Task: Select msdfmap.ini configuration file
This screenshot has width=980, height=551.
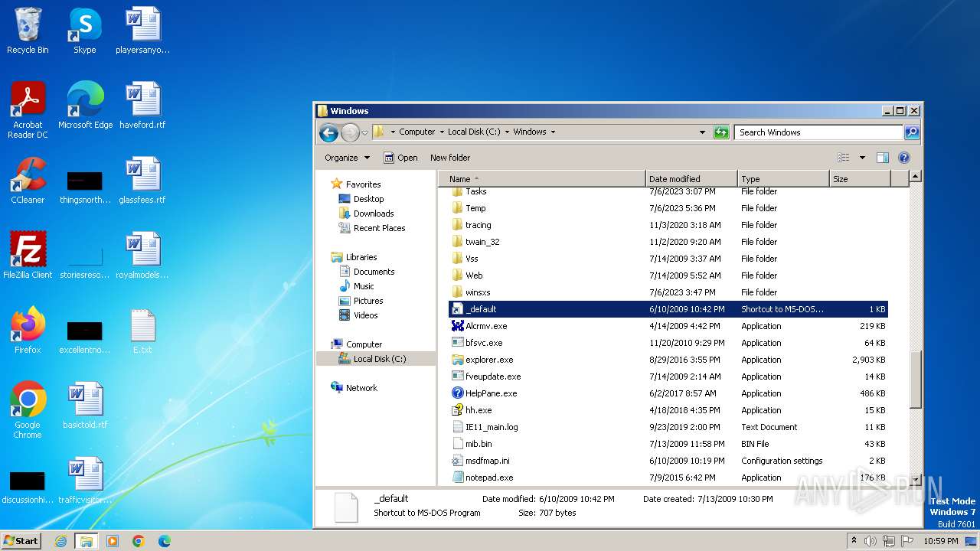Action: 487,461
